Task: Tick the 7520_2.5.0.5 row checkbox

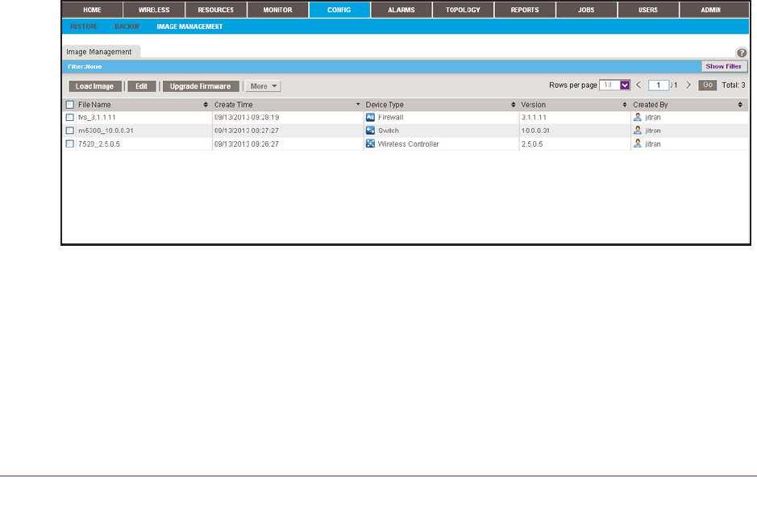Action: 70,143
